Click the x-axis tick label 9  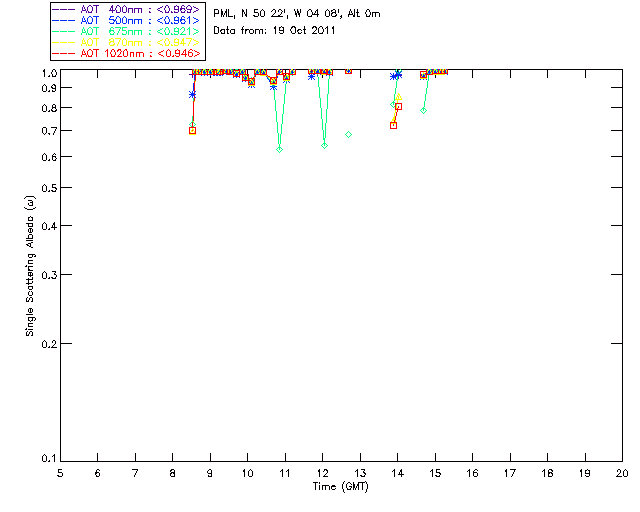pos(210,473)
